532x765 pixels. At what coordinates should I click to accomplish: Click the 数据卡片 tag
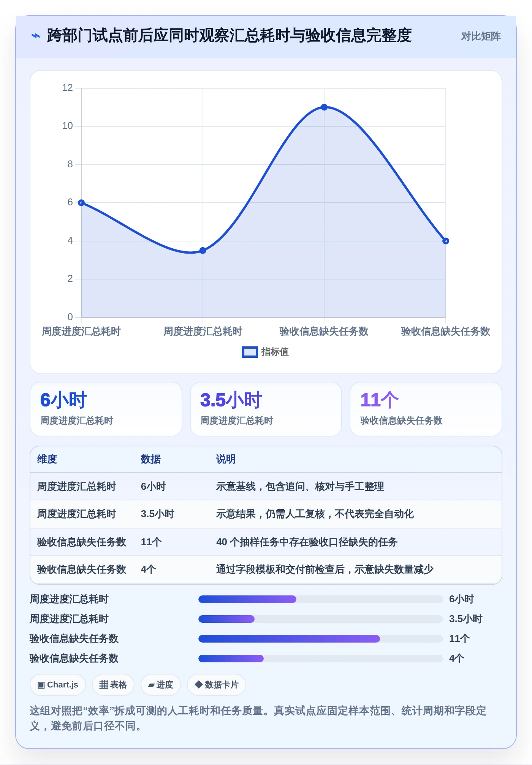pyautogui.click(x=217, y=685)
